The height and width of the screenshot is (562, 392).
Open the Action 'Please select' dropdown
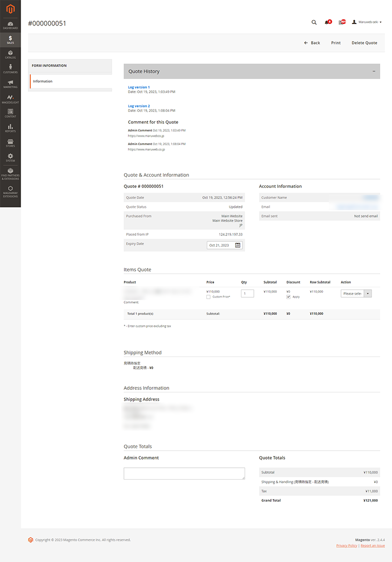pyautogui.click(x=356, y=294)
